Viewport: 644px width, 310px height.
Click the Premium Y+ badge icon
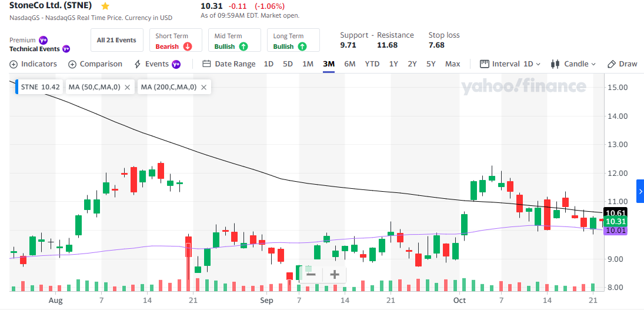[x=43, y=40]
